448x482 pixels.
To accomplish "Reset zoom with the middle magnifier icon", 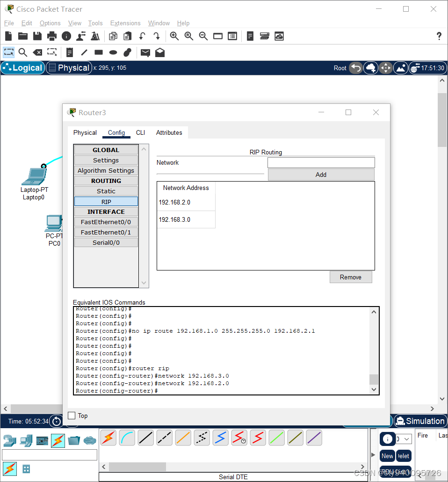I will coord(188,37).
